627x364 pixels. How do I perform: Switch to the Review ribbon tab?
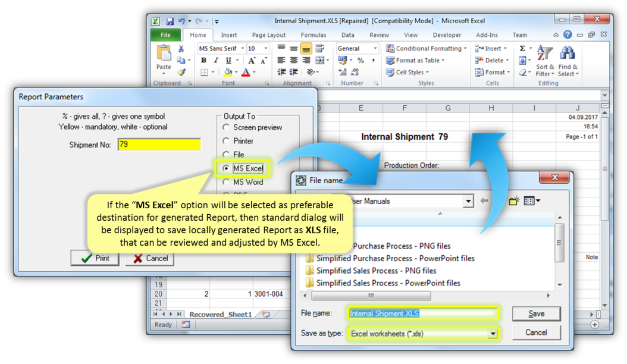379,35
